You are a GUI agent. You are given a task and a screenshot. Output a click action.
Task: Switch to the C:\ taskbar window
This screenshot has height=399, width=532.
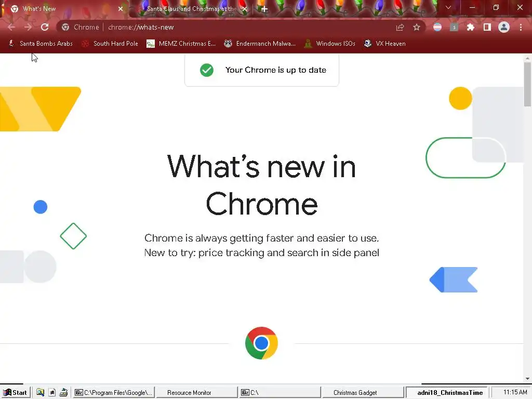click(280, 393)
